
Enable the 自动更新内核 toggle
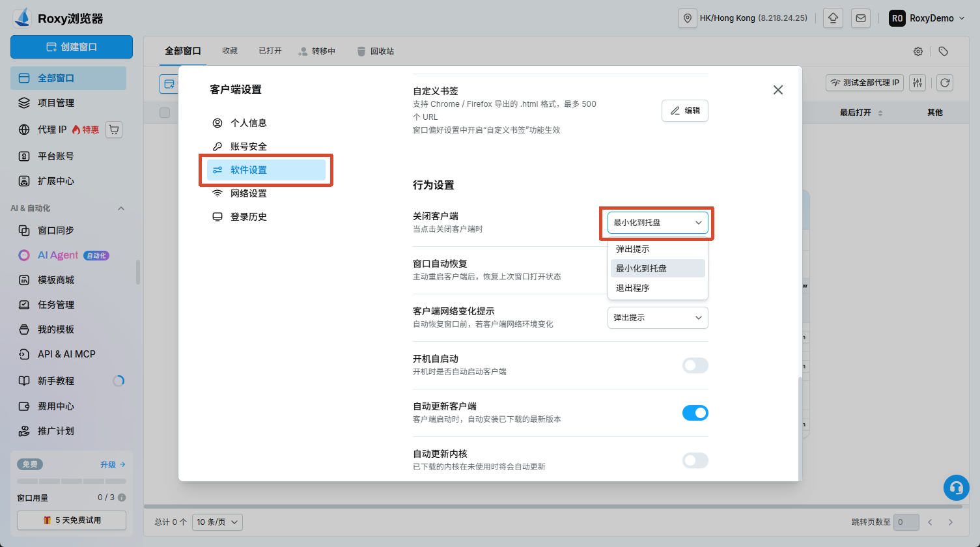click(x=695, y=460)
